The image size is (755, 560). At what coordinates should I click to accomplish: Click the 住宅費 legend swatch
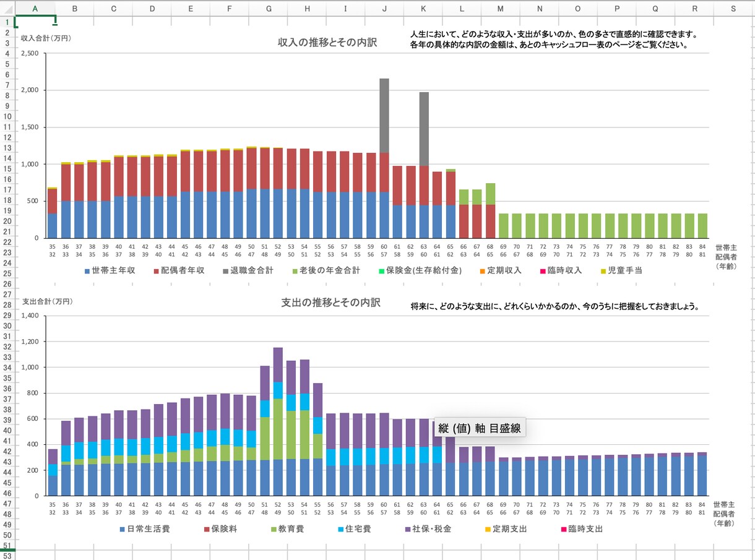pos(340,529)
